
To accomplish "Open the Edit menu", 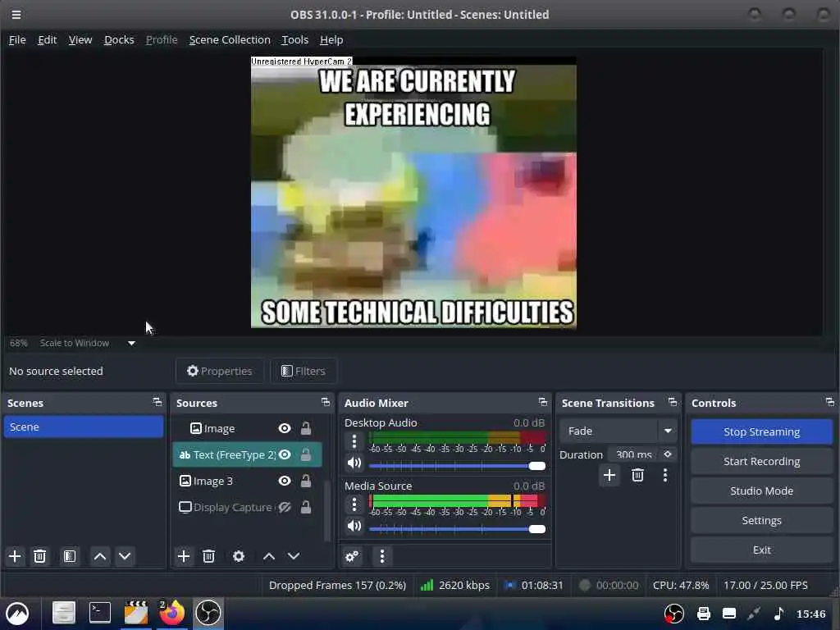I will 47,40.
